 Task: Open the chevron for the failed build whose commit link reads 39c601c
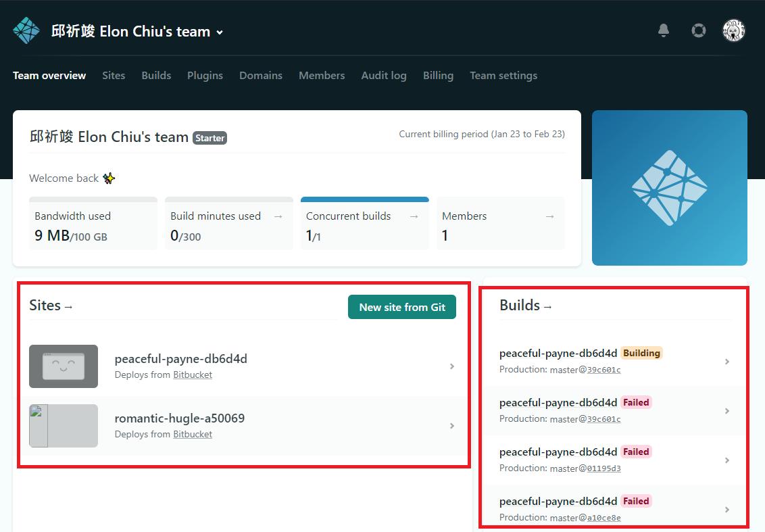tap(727, 411)
